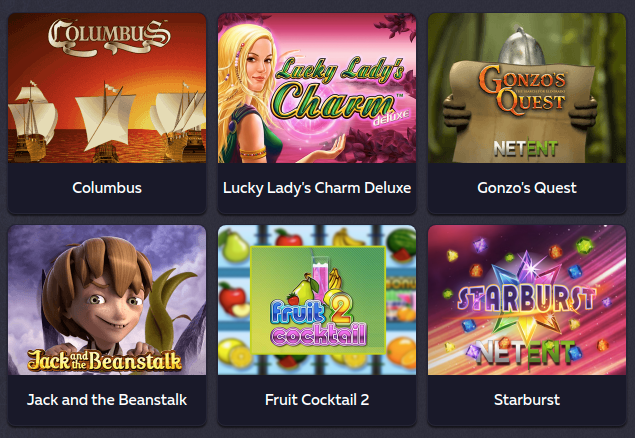
Task: Open the Columbus game thumbnail with ships
Action: 107,88
